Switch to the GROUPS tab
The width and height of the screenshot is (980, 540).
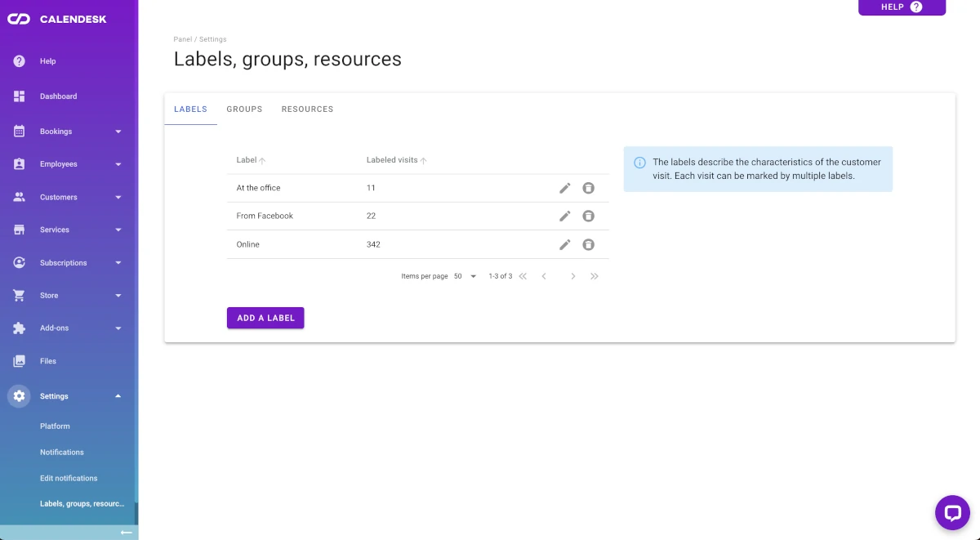pyautogui.click(x=244, y=109)
